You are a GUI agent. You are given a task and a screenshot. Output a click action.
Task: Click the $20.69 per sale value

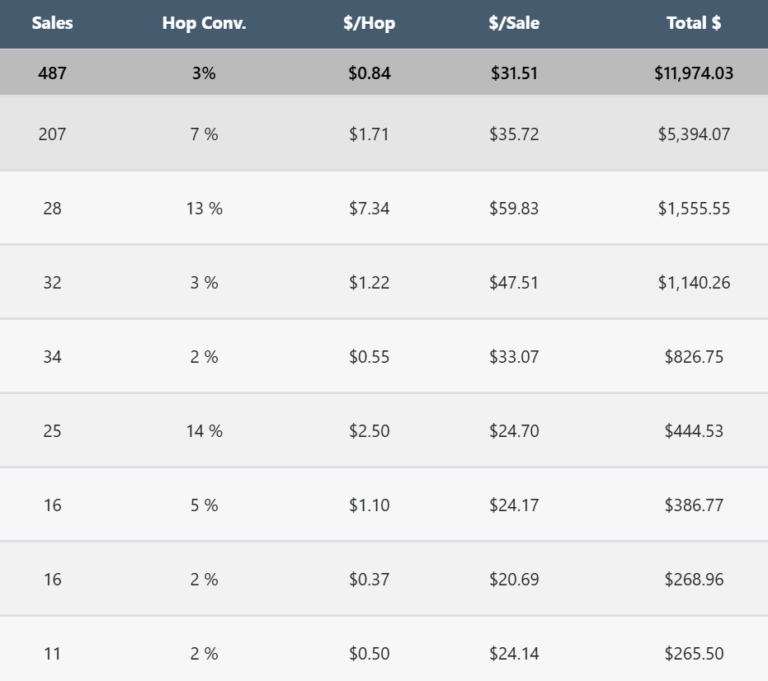pos(514,579)
